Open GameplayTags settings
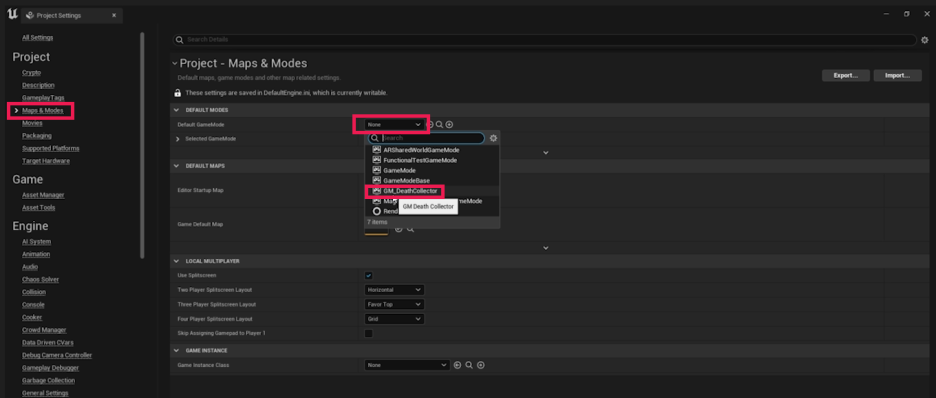Viewport: 936px width, 398px height. 43,98
